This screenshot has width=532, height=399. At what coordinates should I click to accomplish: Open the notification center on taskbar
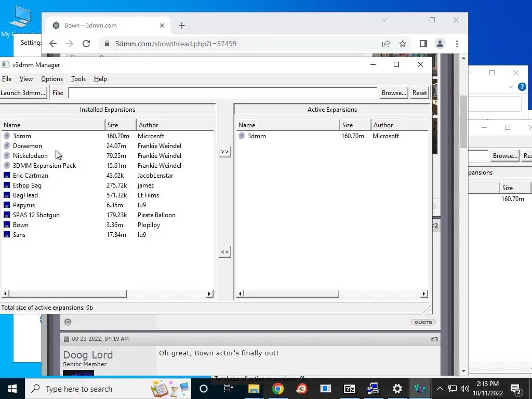pos(516,389)
